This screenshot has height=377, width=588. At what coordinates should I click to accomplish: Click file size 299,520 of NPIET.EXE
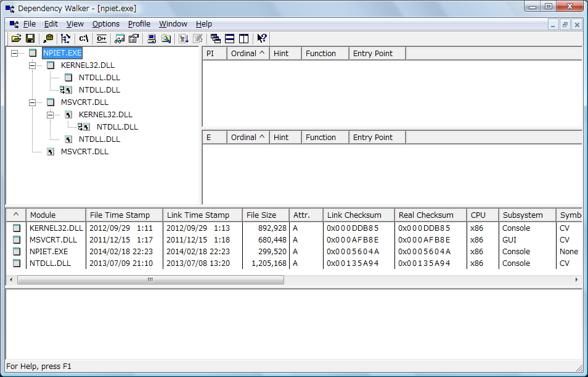tap(272, 252)
